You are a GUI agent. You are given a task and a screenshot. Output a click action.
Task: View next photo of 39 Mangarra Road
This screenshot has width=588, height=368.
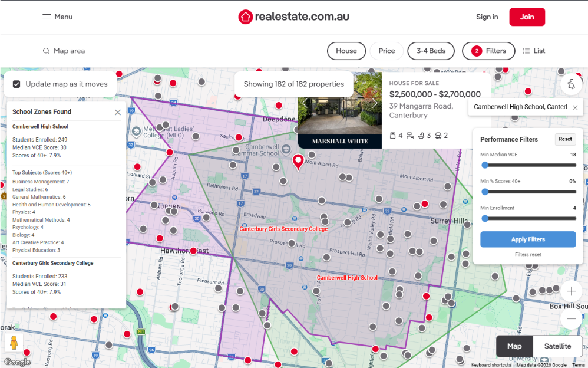click(x=375, y=103)
